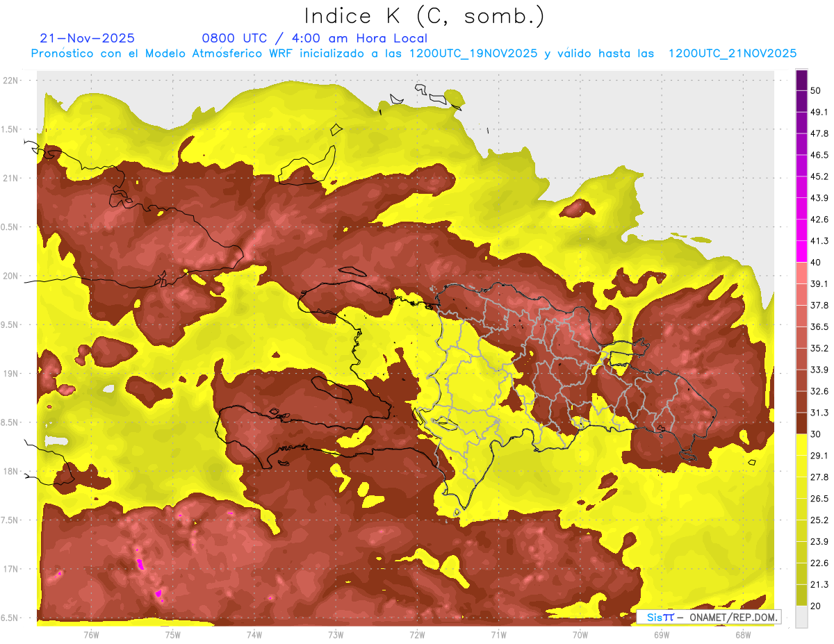Click the colorbar value '33.9'
834x644 pixels.
819,370
